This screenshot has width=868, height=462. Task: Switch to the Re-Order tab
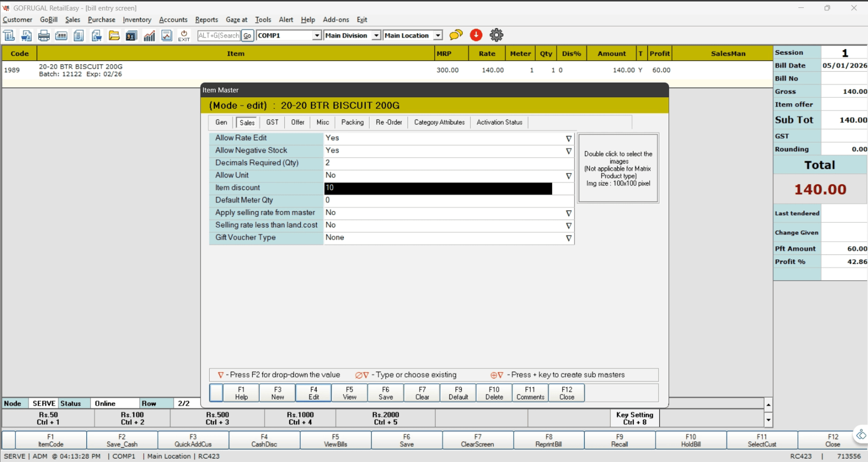click(x=389, y=122)
